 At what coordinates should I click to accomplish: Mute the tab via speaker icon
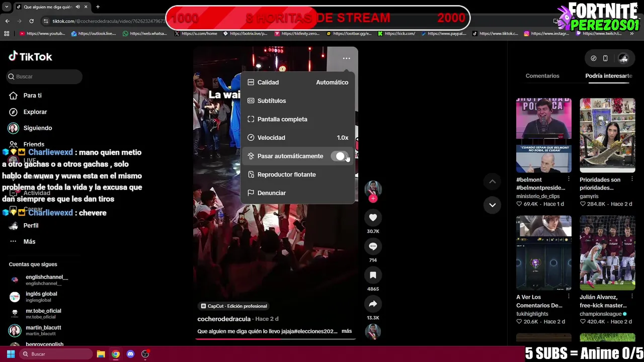tap(77, 7)
